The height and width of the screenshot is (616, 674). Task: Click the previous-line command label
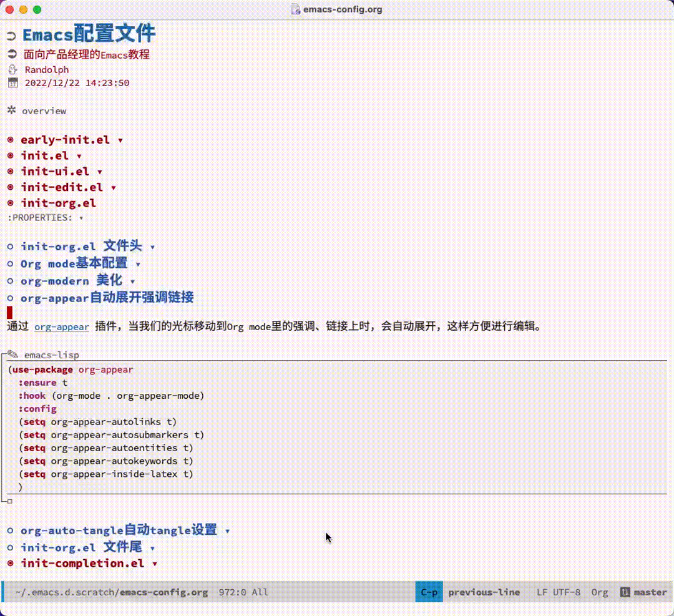tap(484, 592)
